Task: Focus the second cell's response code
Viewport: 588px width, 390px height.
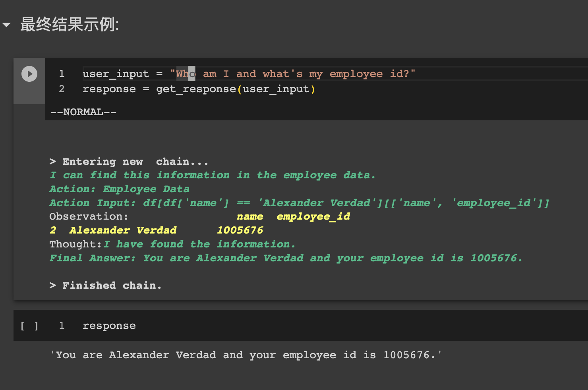Action: click(109, 326)
